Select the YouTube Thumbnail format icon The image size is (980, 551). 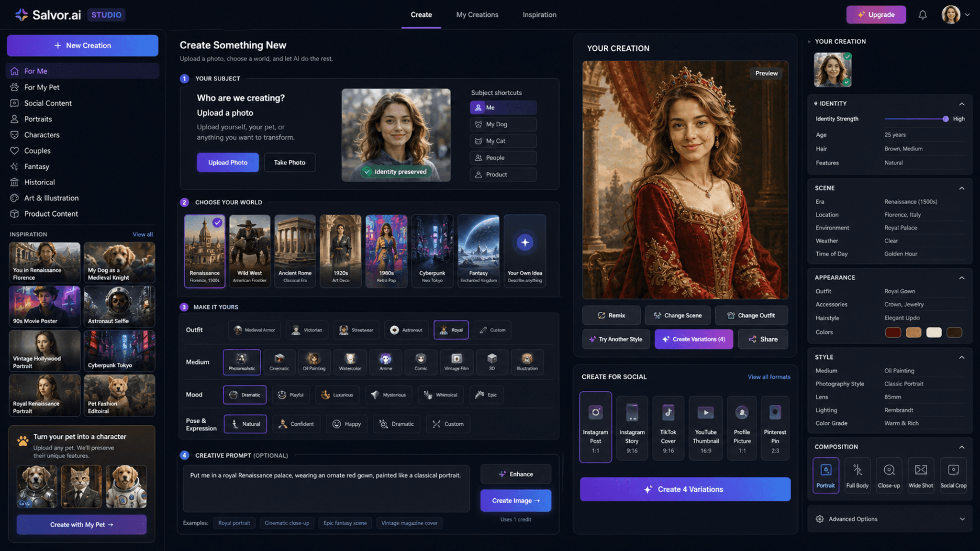tap(706, 412)
